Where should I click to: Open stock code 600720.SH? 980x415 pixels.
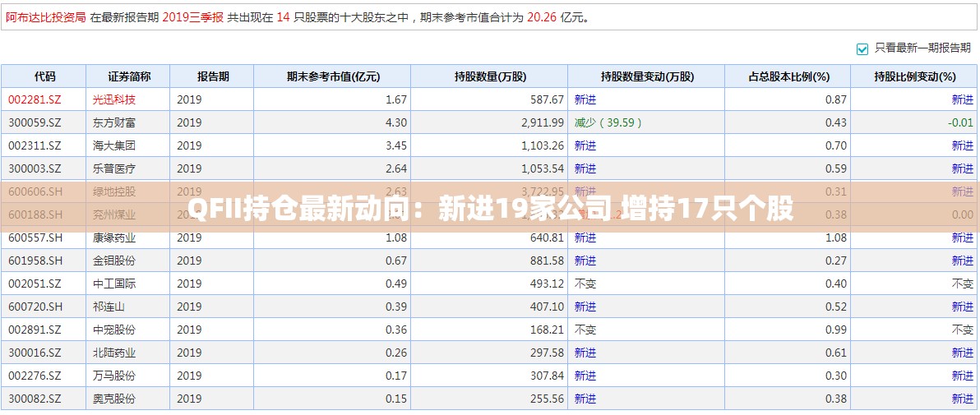tap(35, 307)
